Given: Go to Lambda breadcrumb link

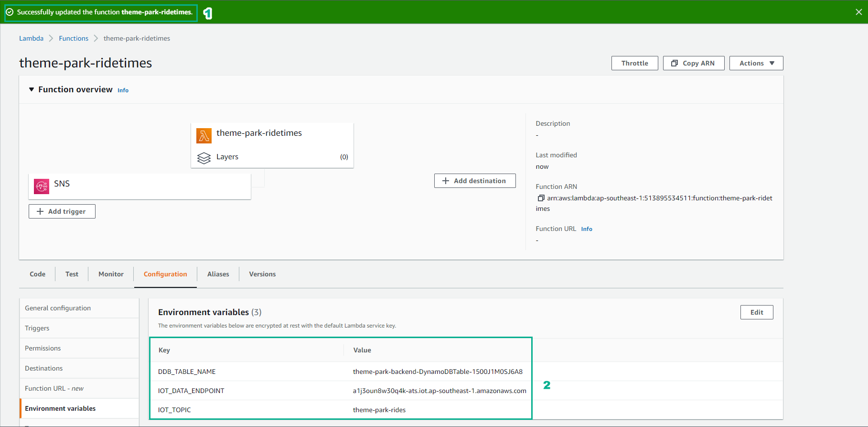Looking at the screenshot, I should tap(31, 38).
